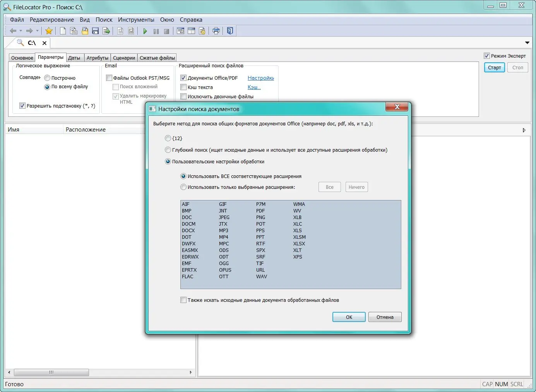The width and height of the screenshot is (536, 392).
Task: Click the pause icon in the toolbar
Action: pyautogui.click(x=156, y=31)
